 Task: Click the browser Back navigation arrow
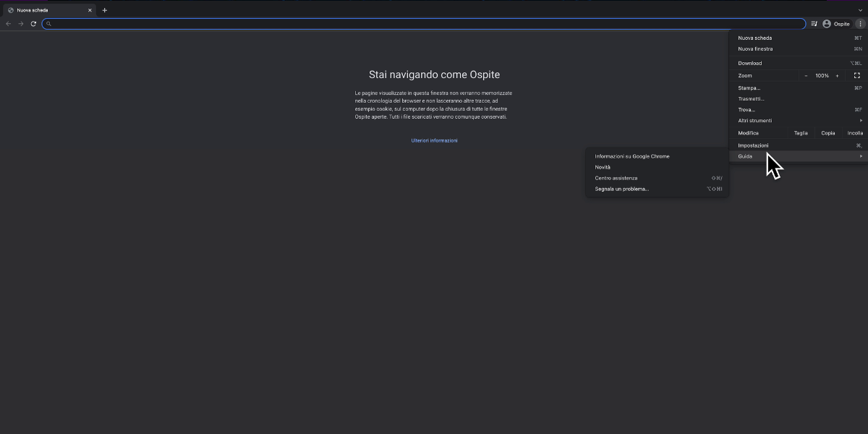(x=7, y=23)
